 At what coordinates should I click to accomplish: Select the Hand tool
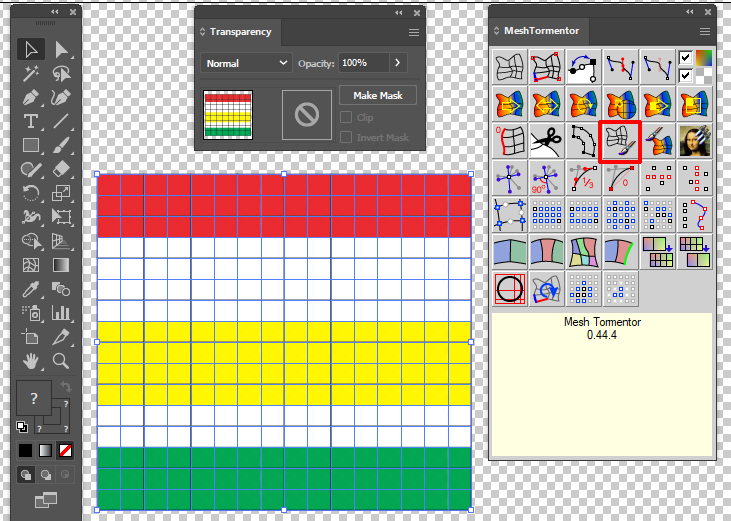31,360
